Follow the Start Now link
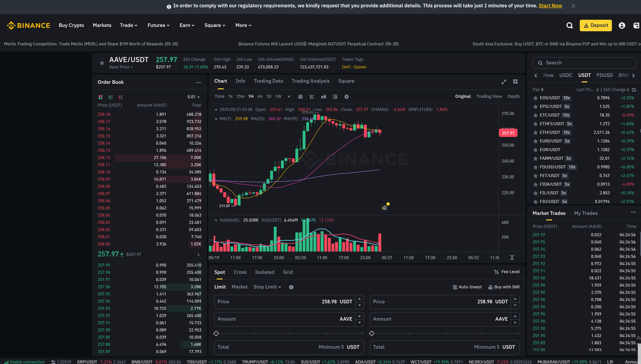The width and height of the screenshot is (641, 364). (550, 6)
